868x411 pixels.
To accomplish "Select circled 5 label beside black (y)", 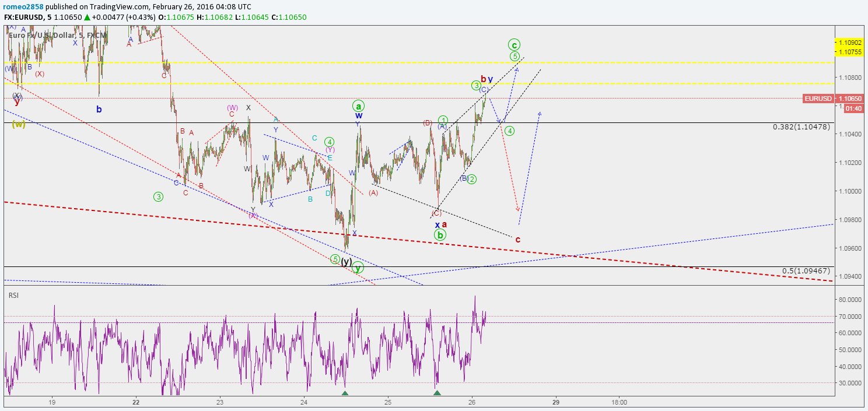I will tap(335, 259).
